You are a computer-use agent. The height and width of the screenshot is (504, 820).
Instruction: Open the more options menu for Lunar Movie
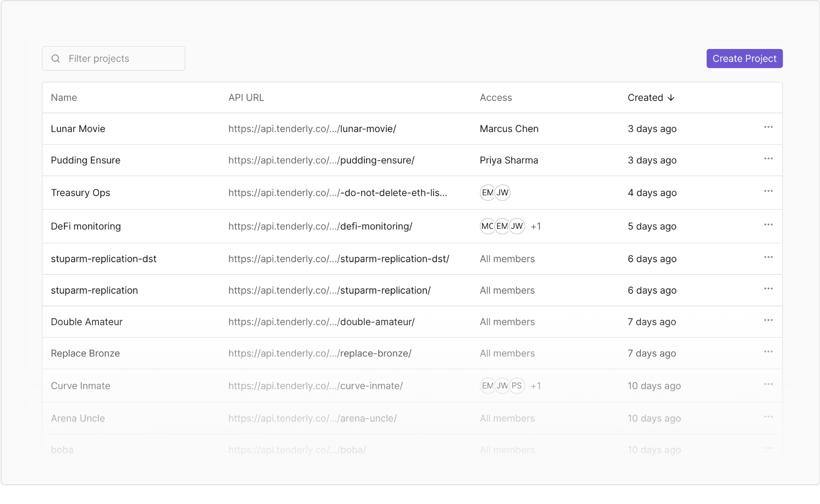click(x=768, y=127)
